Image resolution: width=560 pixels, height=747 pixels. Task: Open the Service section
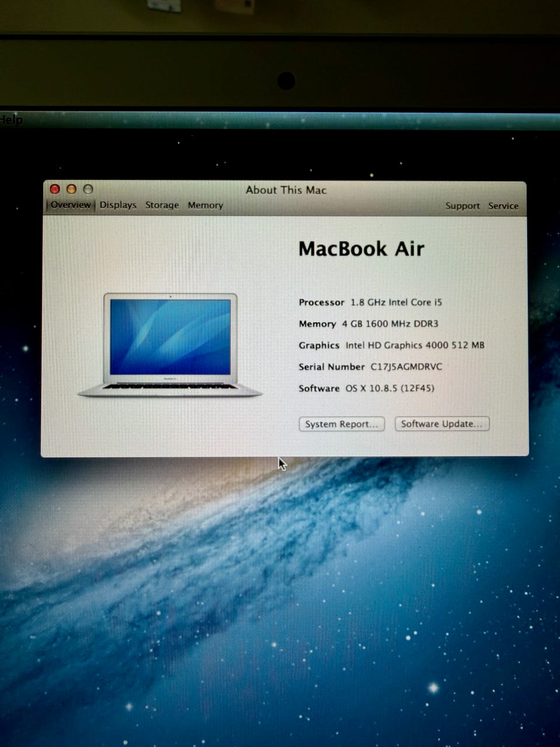pyautogui.click(x=503, y=206)
